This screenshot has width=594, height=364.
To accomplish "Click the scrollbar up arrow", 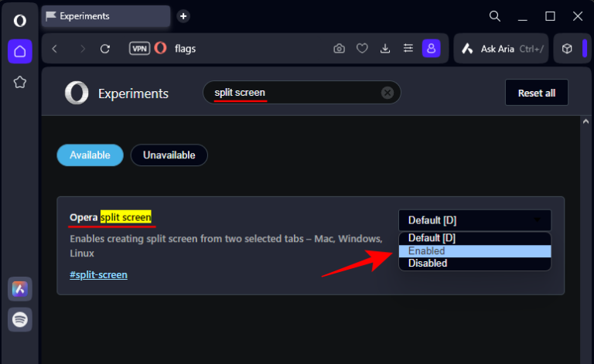I will click(x=585, y=121).
